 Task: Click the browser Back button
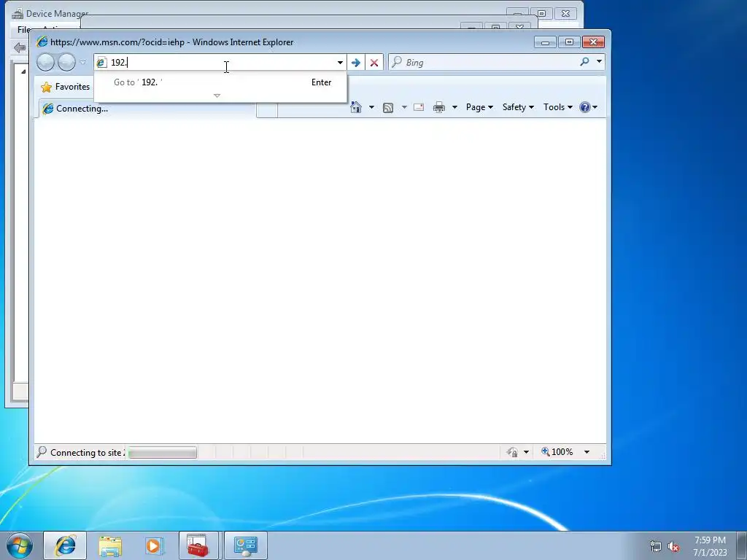[x=45, y=63]
